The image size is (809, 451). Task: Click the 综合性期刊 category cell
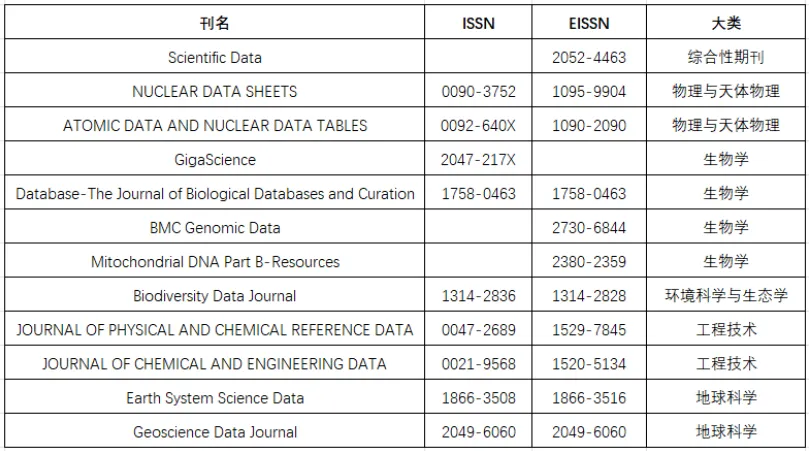(x=725, y=56)
